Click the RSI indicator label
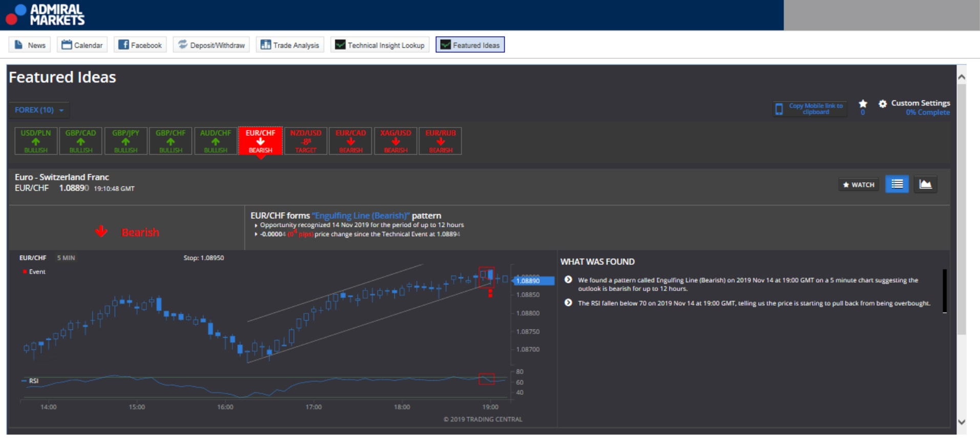 (33, 381)
